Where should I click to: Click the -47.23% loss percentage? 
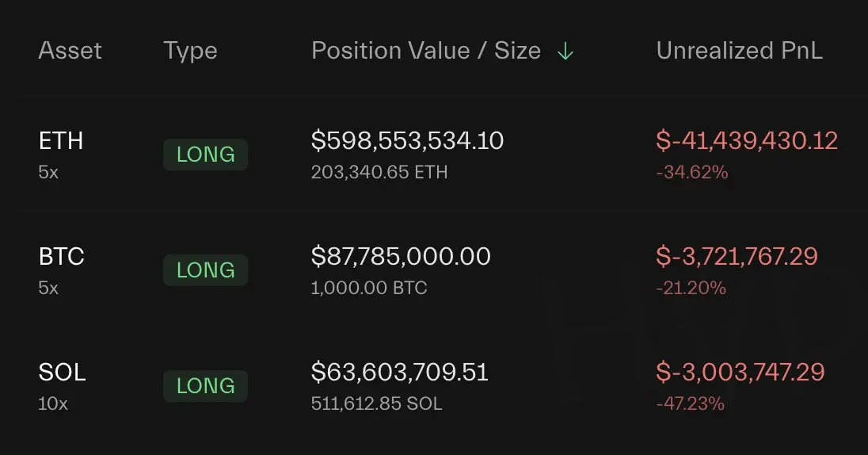point(690,403)
